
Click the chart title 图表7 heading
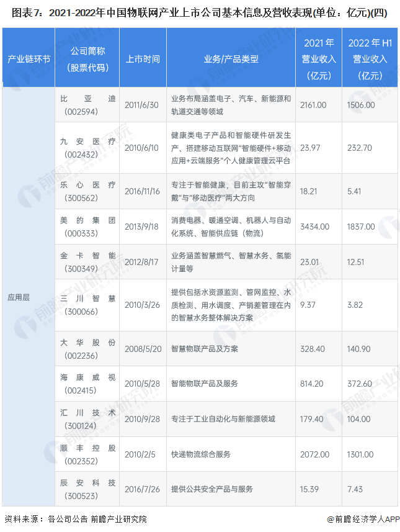[199, 13]
